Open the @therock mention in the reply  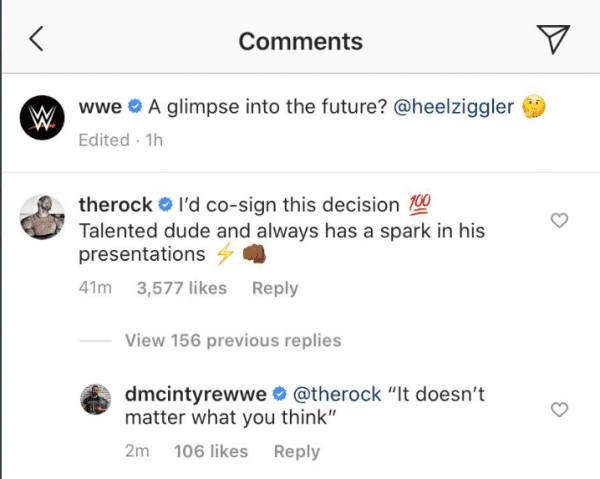pos(335,395)
